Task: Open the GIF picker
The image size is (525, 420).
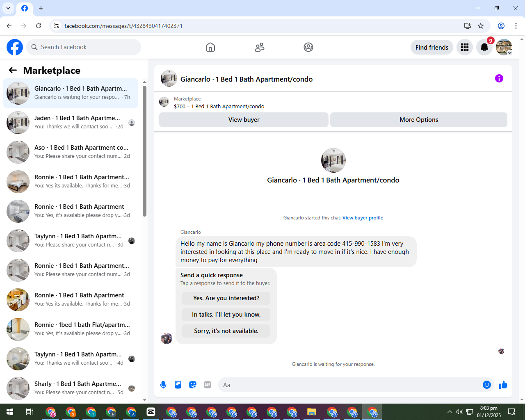Action: coord(208,385)
